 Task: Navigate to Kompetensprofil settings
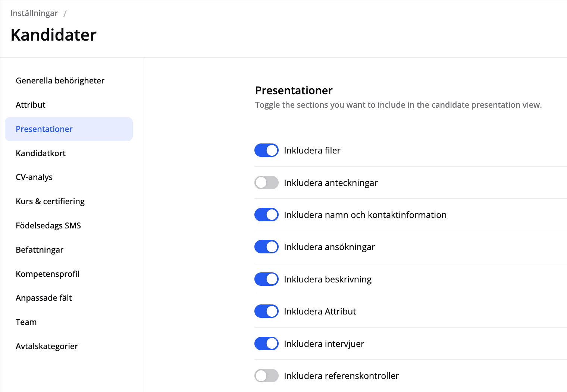[x=47, y=274]
